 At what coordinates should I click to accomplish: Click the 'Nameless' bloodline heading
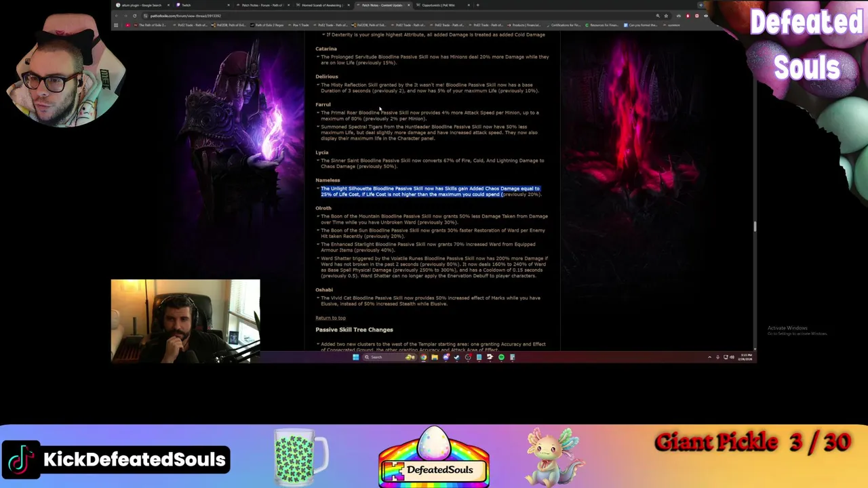click(x=328, y=180)
